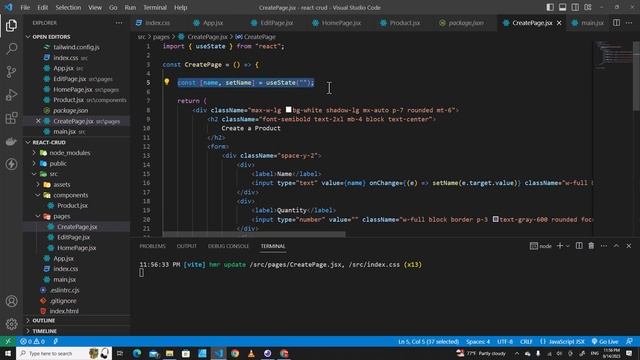
Task: Switch to the DEBUG CONSOLE panel tab
Action: (x=228, y=246)
